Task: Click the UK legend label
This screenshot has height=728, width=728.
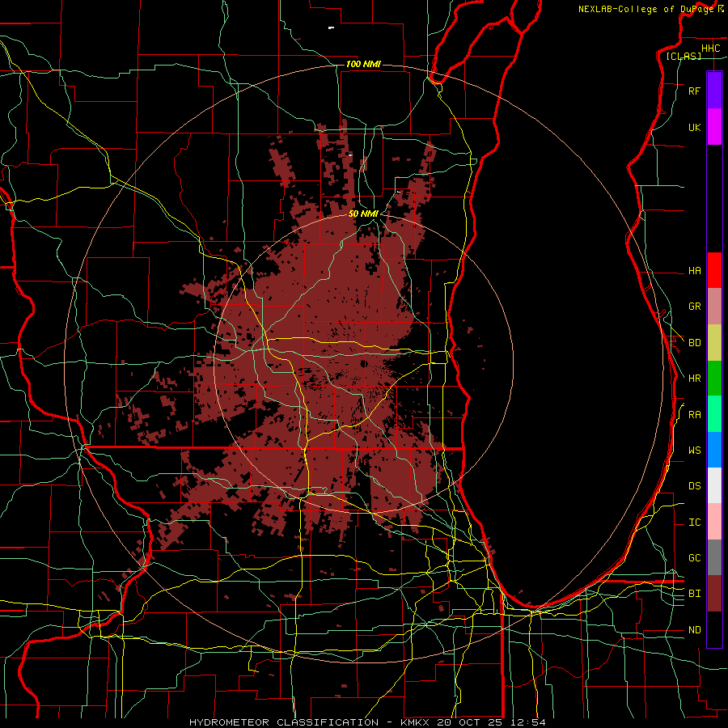Action: [x=694, y=127]
